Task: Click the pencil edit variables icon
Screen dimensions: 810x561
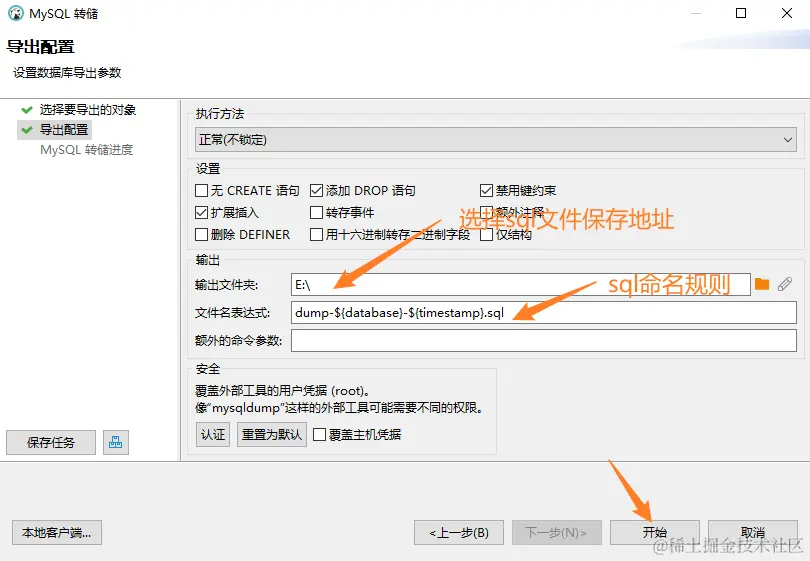Action: [x=785, y=284]
